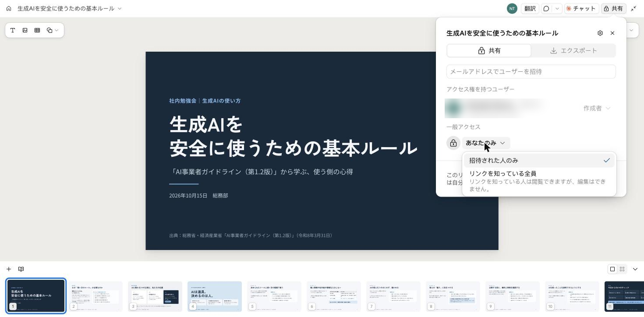Open share settings gear icon
644x317 pixels.
[600, 33]
